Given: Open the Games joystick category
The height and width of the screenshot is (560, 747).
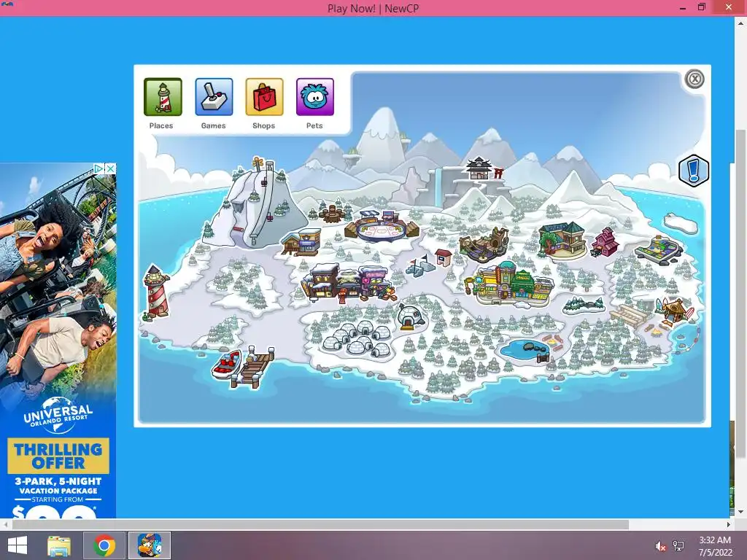Looking at the screenshot, I should coord(214,97).
